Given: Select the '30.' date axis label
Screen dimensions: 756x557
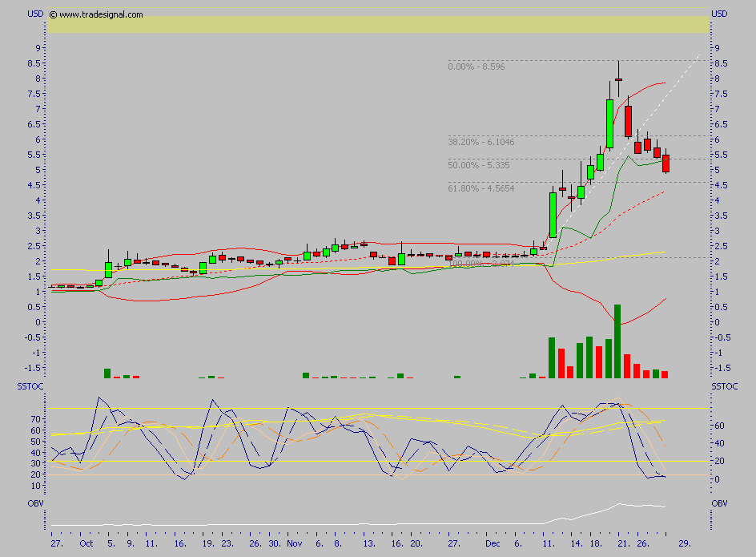Looking at the screenshot, I should [275, 543].
